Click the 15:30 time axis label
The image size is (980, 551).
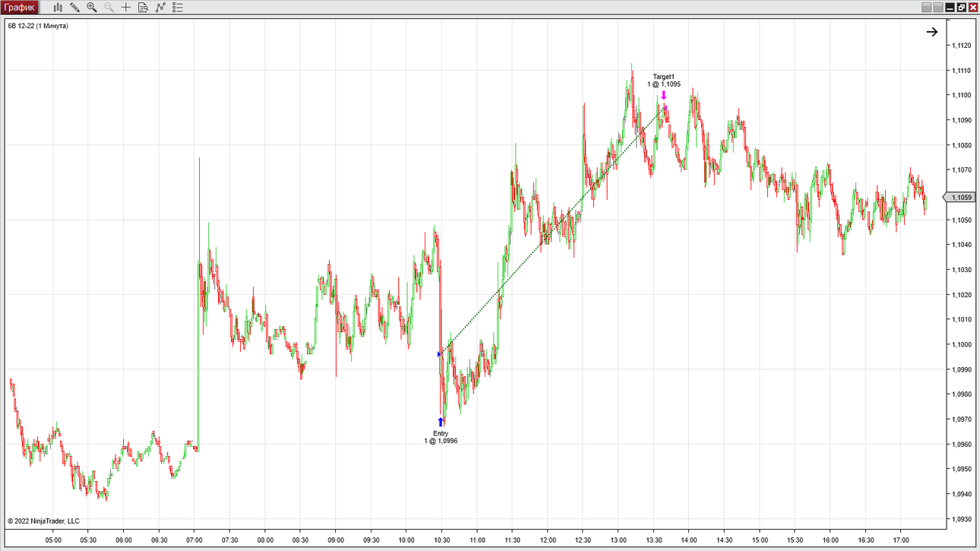(x=795, y=540)
